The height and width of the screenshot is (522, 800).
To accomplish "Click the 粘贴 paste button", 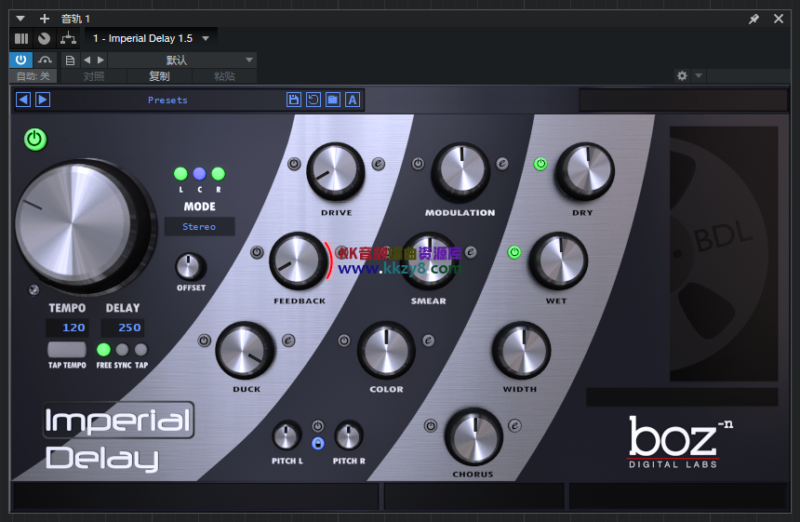I will (x=224, y=76).
